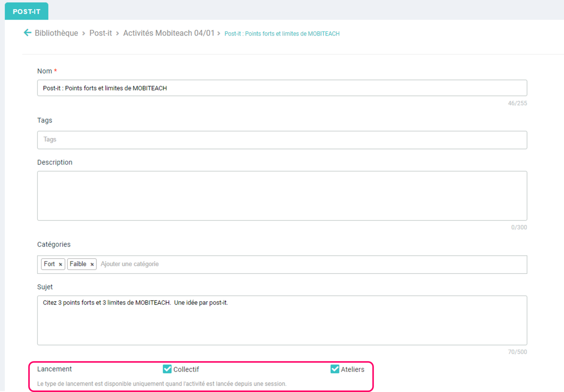The image size is (564, 392).
Task: Click chevron after Bibliothèque breadcrumb
Action: 84,33
